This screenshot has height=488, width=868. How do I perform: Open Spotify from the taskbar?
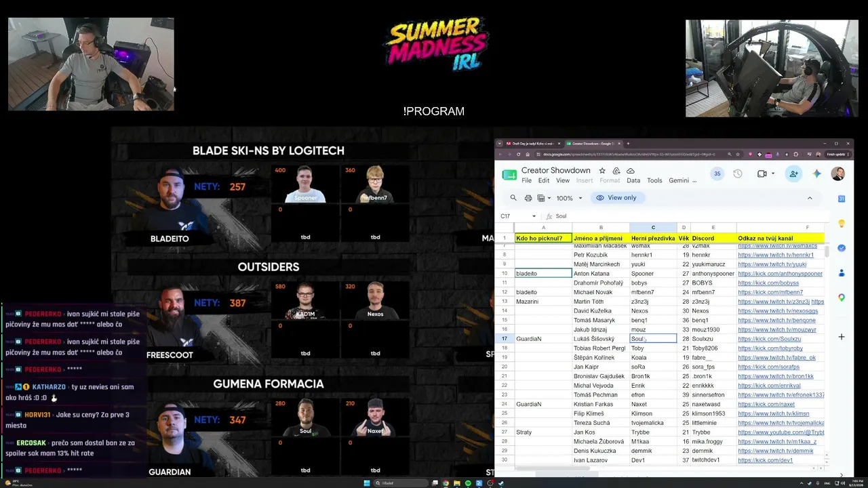(468, 483)
